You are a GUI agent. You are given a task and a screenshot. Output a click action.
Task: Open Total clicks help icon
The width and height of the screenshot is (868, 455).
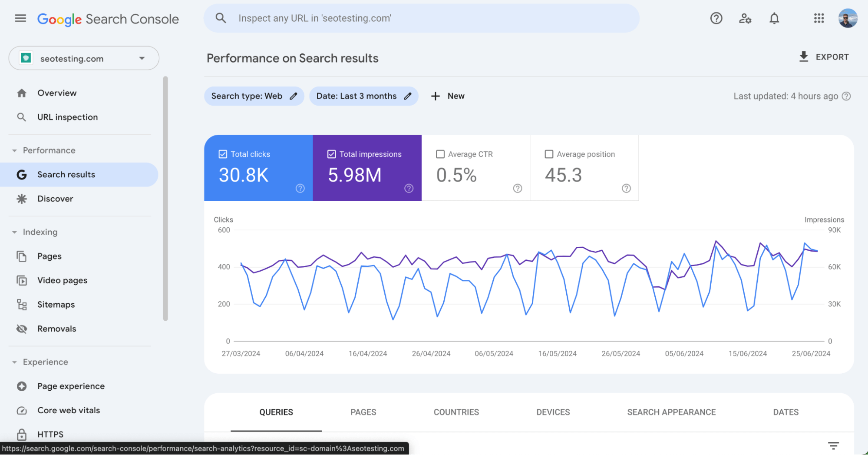point(300,188)
